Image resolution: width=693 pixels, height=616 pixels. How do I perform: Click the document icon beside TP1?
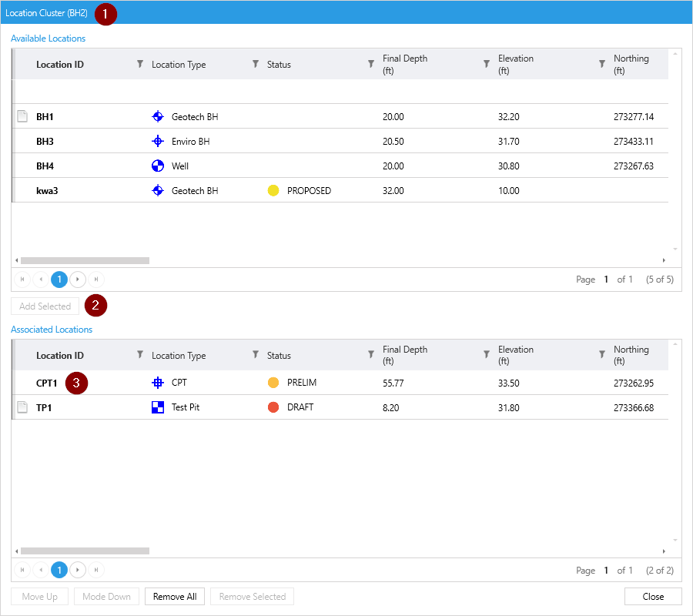coord(22,407)
